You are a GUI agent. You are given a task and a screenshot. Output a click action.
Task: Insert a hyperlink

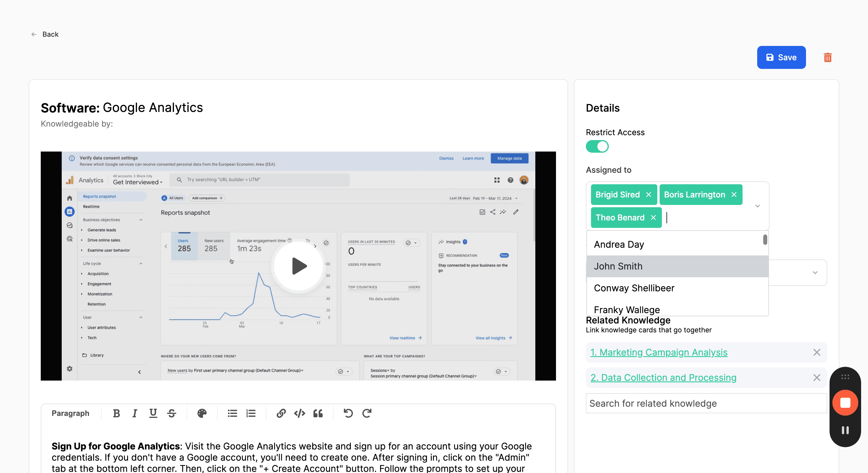281,413
